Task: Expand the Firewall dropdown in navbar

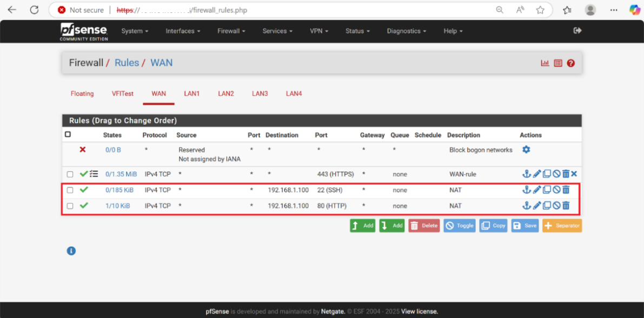Action: click(x=231, y=31)
